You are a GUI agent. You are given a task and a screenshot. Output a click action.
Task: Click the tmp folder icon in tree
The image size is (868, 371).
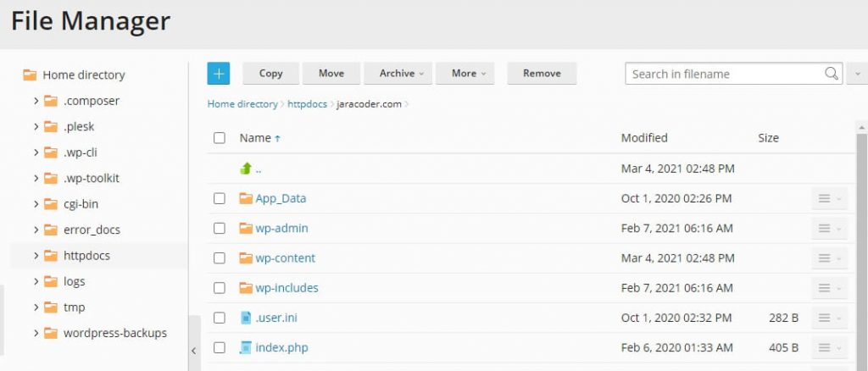point(50,307)
